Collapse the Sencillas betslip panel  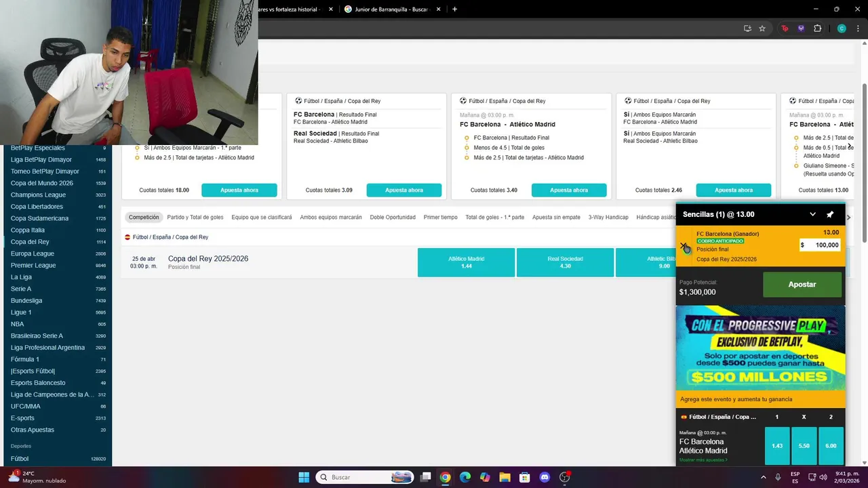(x=812, y=214)
